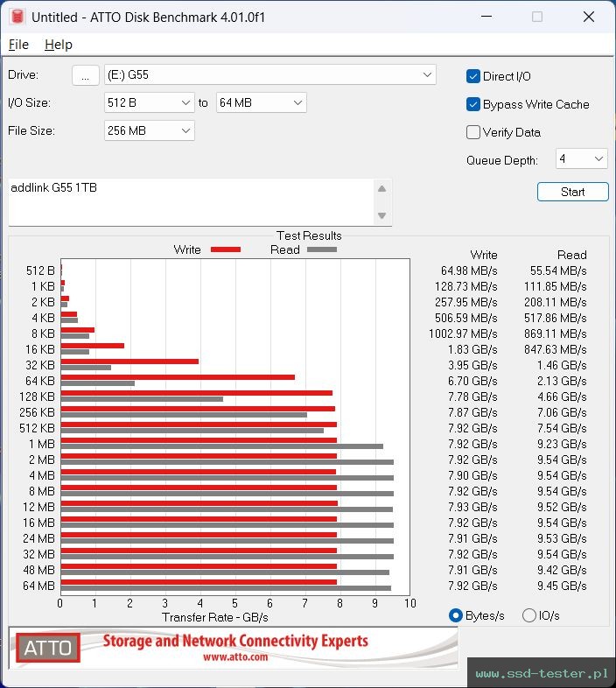The image size is (616, 688).
Task: Close the ATTO Disk Benchmark window
Action: click(x=589, y=17)
